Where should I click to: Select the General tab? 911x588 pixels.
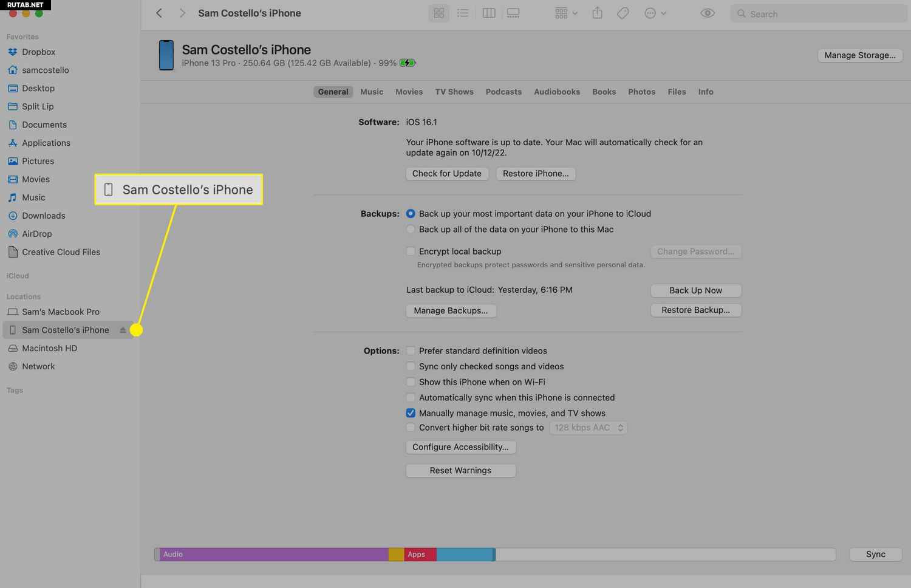click(x=333, y=92)
